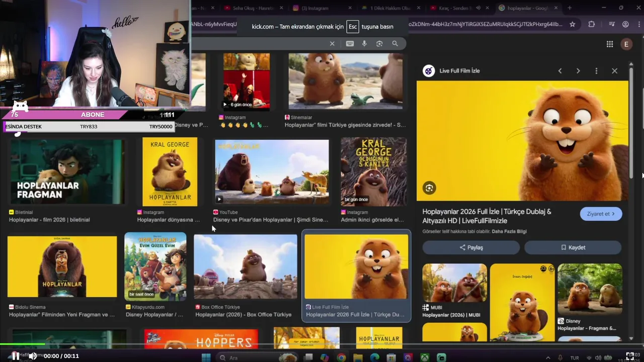Screen dimensions: 644x362
Task: Open the Hoplayanlar 2026 Full İzle title link
Action: [x=487, y=216]
